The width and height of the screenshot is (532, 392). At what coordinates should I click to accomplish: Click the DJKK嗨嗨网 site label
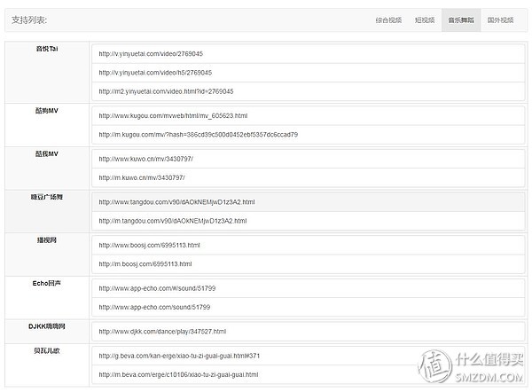[47, 326]
